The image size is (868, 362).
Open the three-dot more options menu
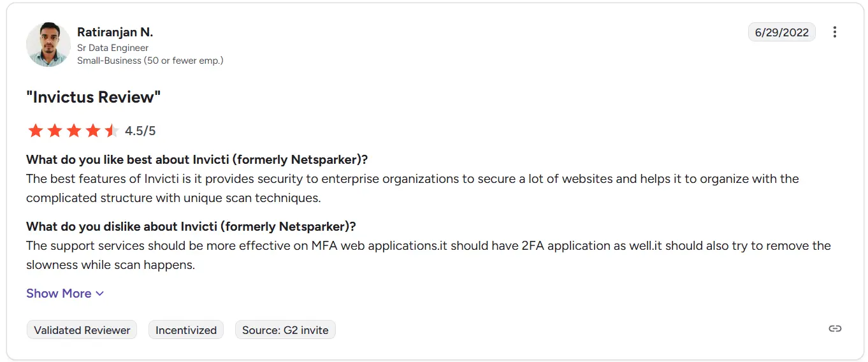tap(834, 32)
